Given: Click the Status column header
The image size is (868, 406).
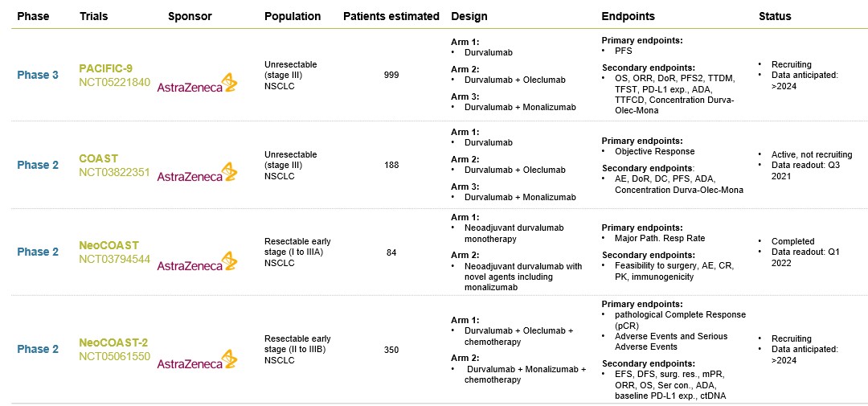Looking at the screenshot, I should (x=775, y=16).
